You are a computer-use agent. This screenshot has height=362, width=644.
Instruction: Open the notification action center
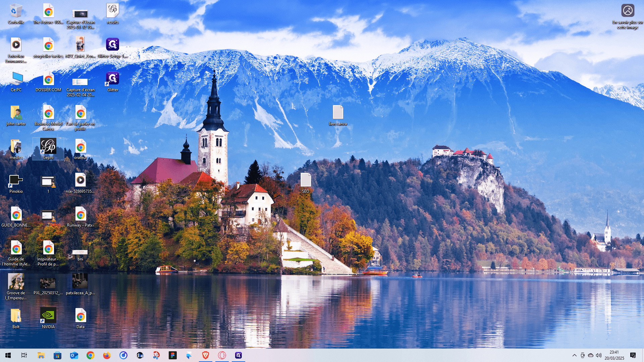633,355
